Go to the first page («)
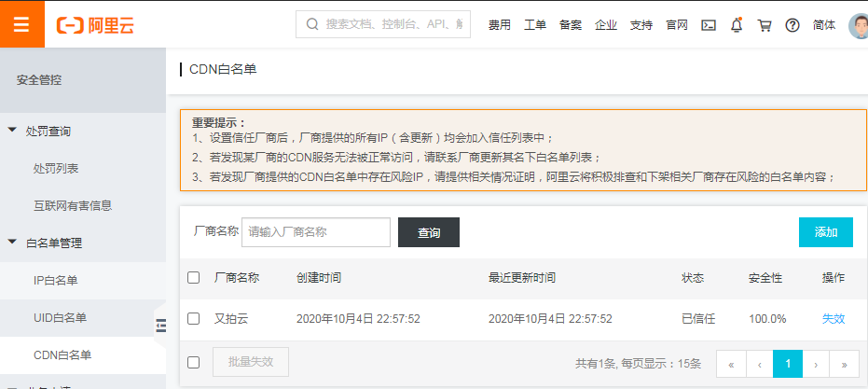This screenshot has height=389, width=868. point(731,364)
